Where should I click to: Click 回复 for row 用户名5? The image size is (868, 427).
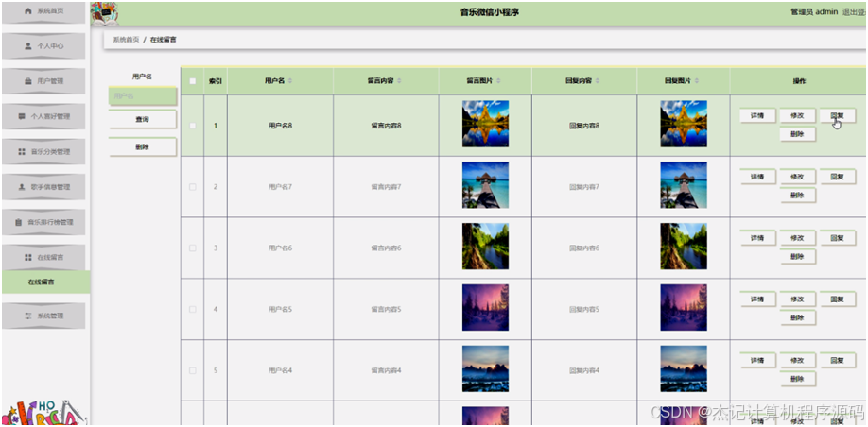pyautogui.click(x=837, y=299)
